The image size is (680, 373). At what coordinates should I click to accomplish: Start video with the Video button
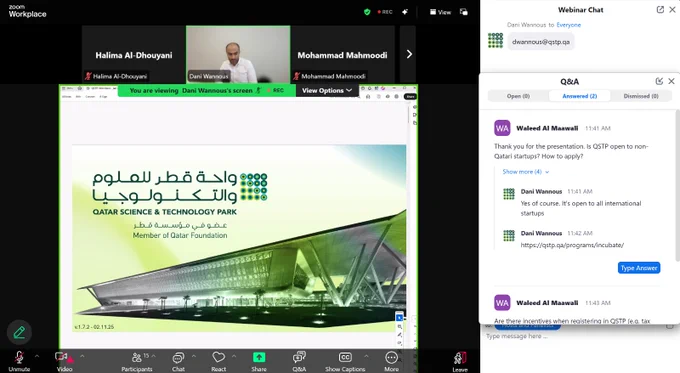[64, 361]
